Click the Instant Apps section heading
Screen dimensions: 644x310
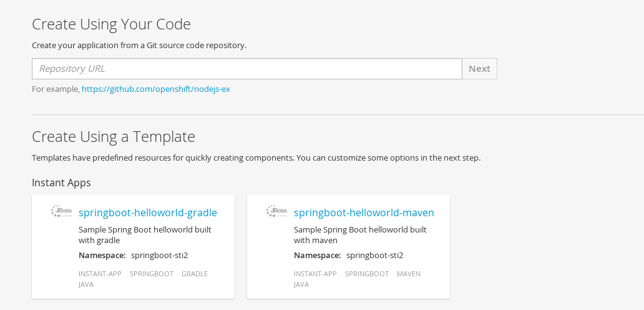[61, 182]
